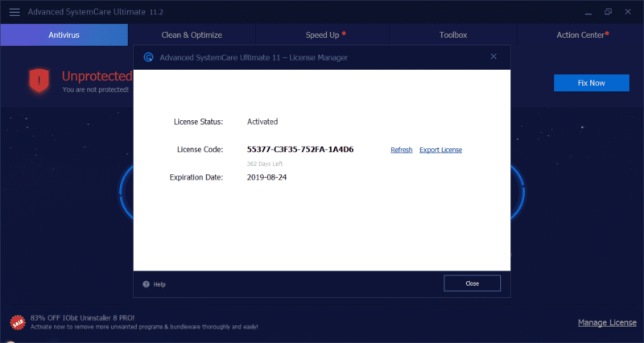Click the Export License link
Screen dimensions: 644x343
pyautogui.click(x=440, y=150)
